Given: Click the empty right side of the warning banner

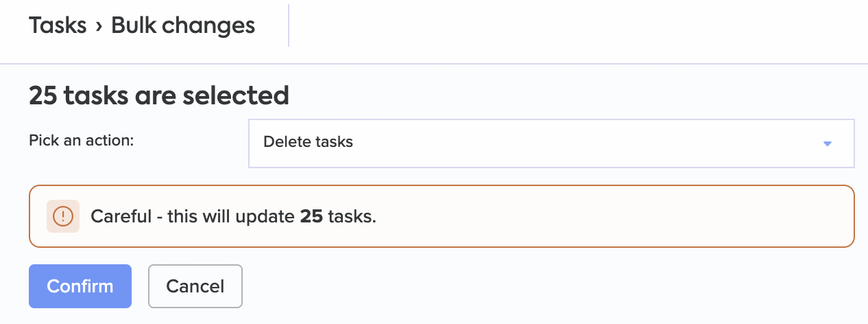Looking at the screenshot, I should (x=617, y=216).
